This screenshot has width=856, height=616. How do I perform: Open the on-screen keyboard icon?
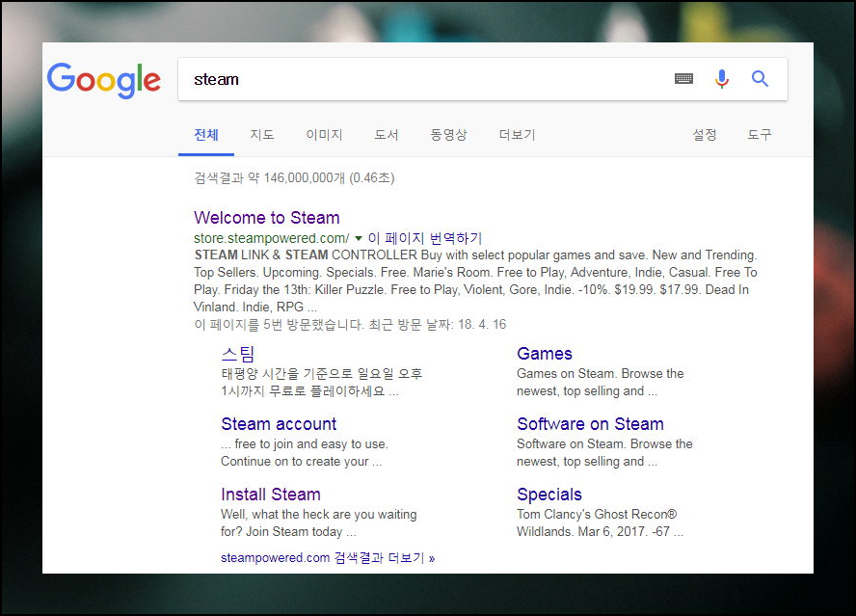point(683,79)
